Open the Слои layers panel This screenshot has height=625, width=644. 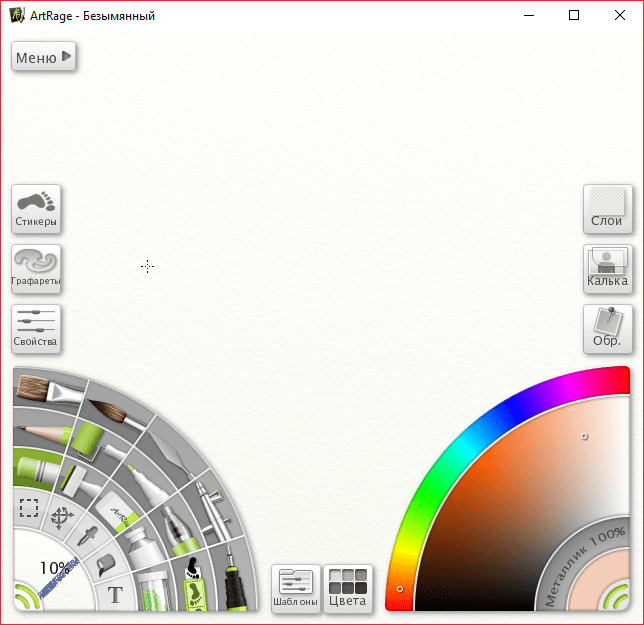tap(607, 209)
